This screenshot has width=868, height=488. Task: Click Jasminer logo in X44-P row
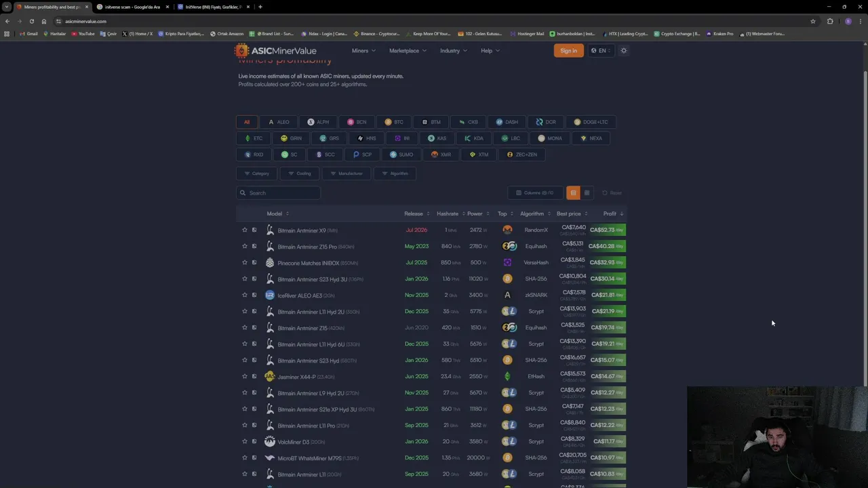click(270, 376)
